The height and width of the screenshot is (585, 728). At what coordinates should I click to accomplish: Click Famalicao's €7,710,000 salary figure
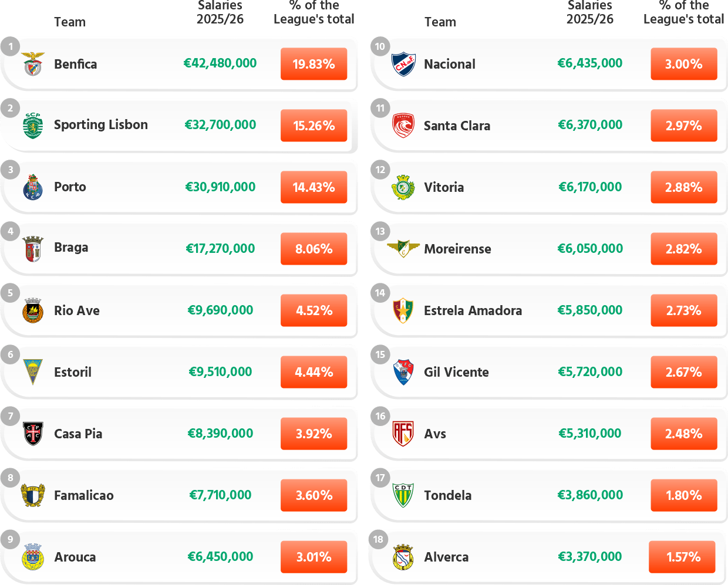pyautogui.click(x=220, y=495)
